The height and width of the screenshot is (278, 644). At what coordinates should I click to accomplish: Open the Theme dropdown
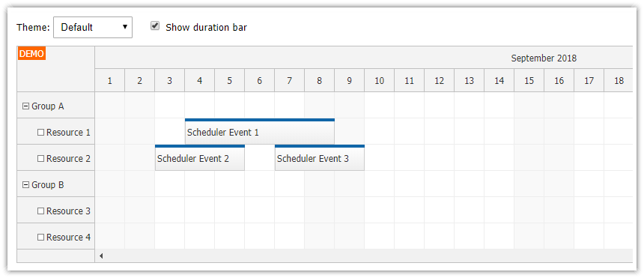click(x=93, y=28)
